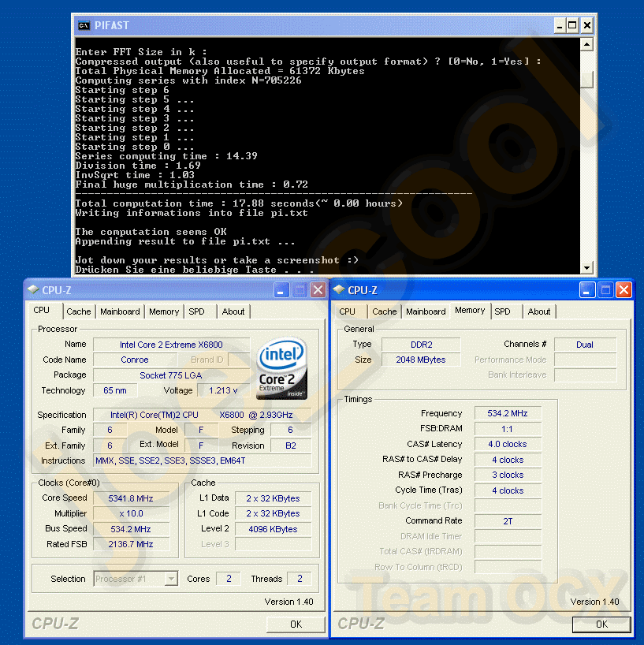
Task: Minimize the right CPU-Z window
Action: 587,290
